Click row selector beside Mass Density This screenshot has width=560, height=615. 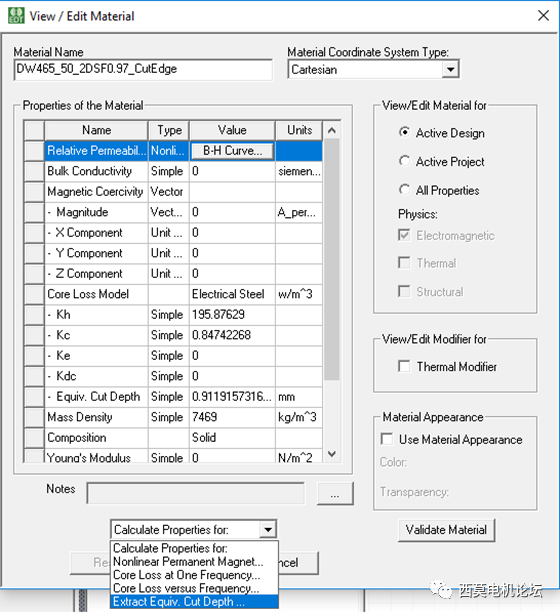[34, 417]
